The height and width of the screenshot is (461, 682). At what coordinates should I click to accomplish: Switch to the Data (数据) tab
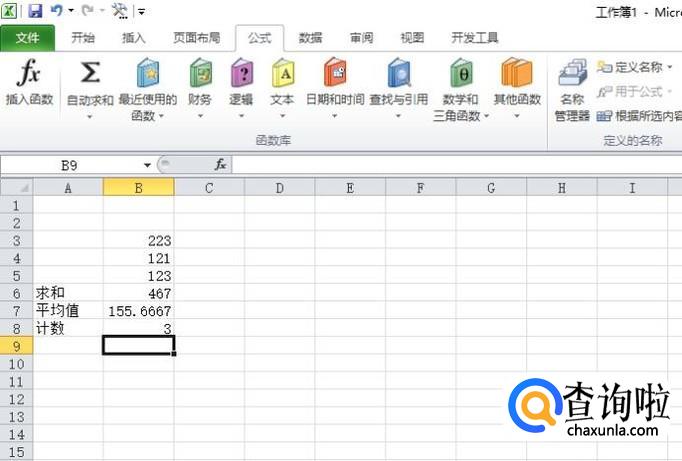[x=311, y=38]
